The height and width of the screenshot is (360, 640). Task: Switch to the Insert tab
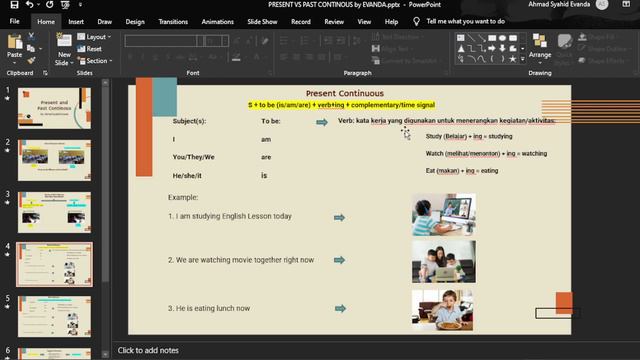coord(76,22)
